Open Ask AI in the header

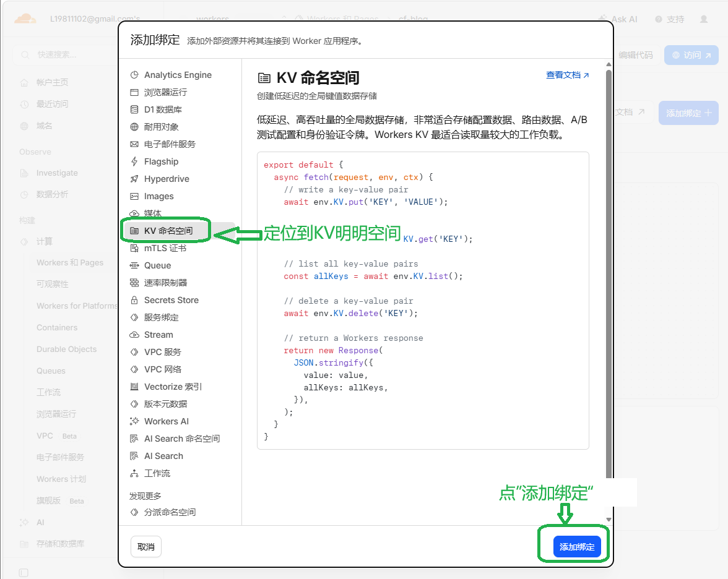point(618,19)
